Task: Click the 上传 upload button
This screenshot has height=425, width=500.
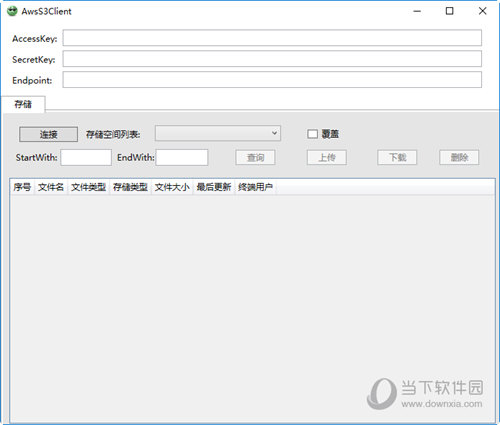Action: (327, 157)
